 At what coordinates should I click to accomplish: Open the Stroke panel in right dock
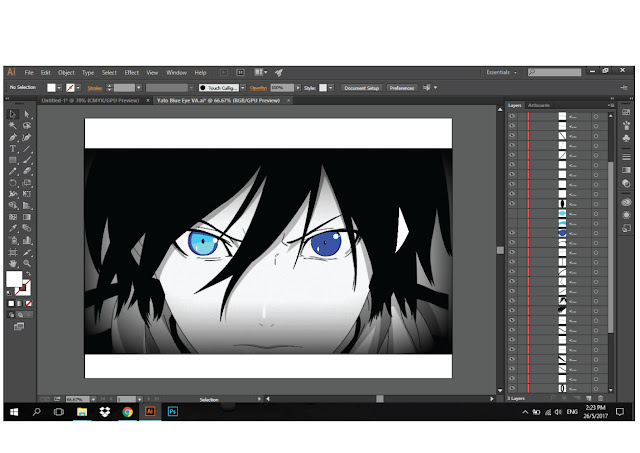pyautogui.click(x=627, y=157)
